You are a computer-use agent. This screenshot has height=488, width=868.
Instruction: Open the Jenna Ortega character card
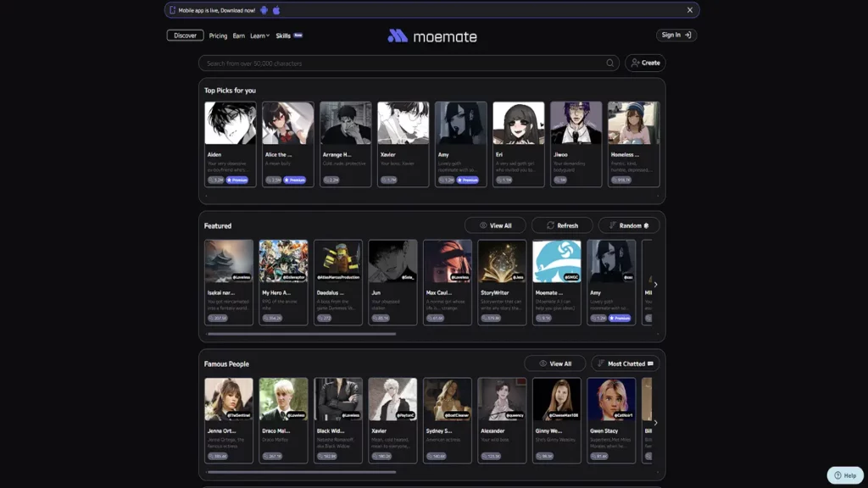pyautogui.click(x=229, y=421)
